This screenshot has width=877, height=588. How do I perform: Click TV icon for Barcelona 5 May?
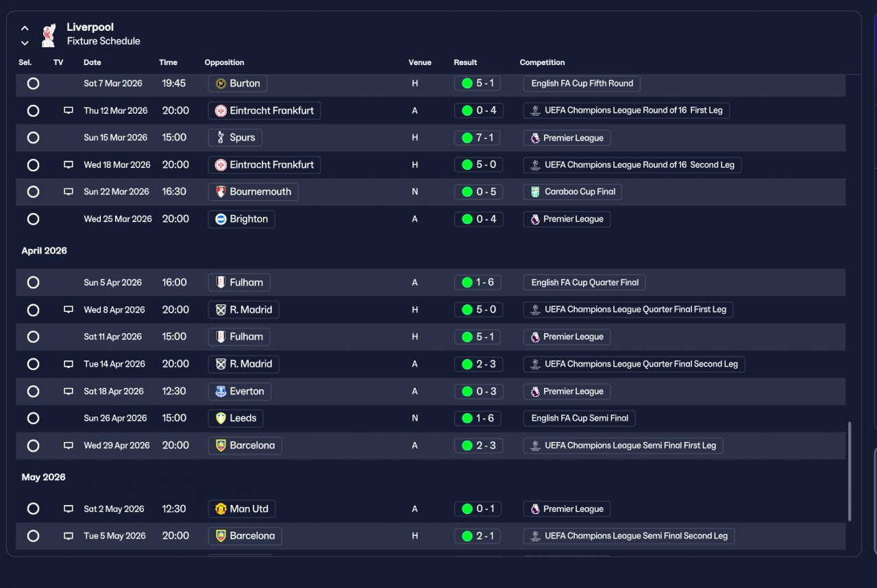pyautogui.click(x=69, y=536)
